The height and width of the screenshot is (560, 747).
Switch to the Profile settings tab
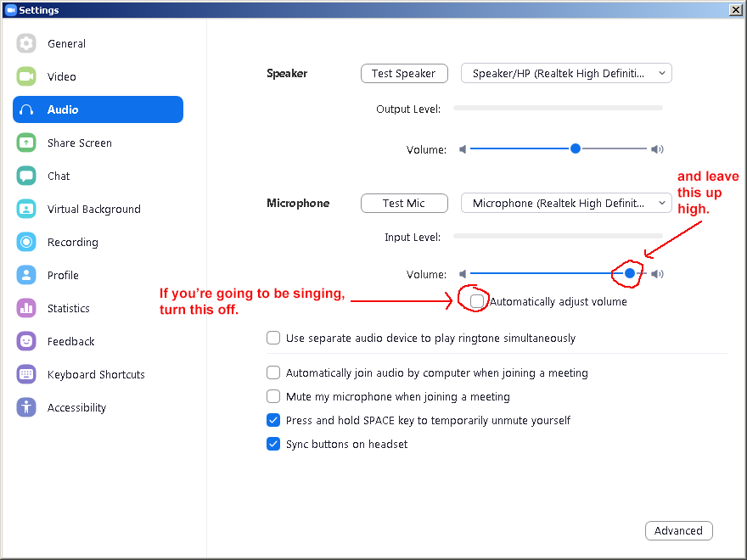(x=63, y=275)
